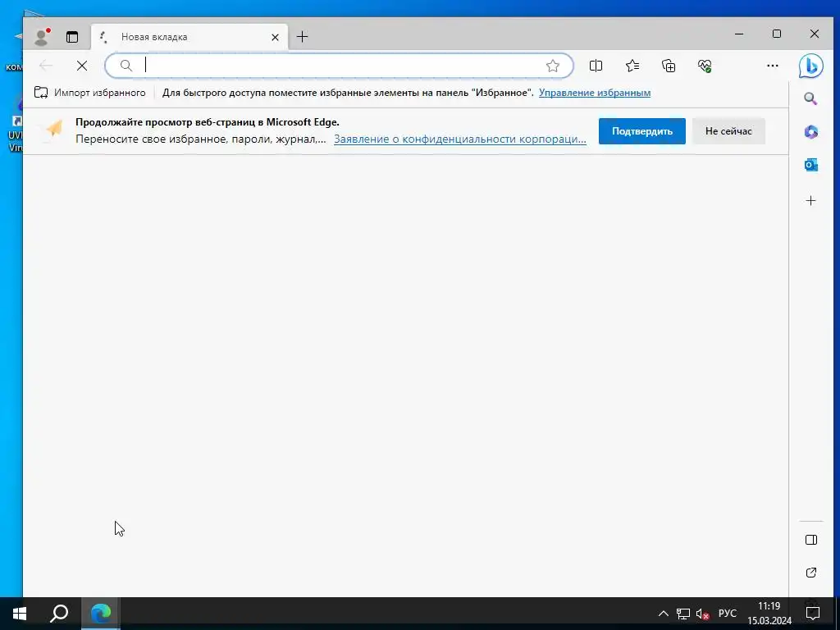The height and width of the screenshot is (630, 840).
Task: Click Импорт избранного in favorites bar
Action: point(90,93)
